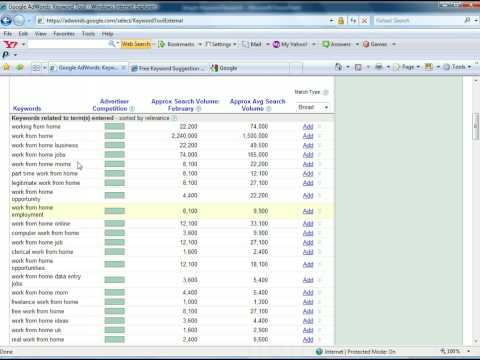Open the Favorites menu

pos(64,34)
